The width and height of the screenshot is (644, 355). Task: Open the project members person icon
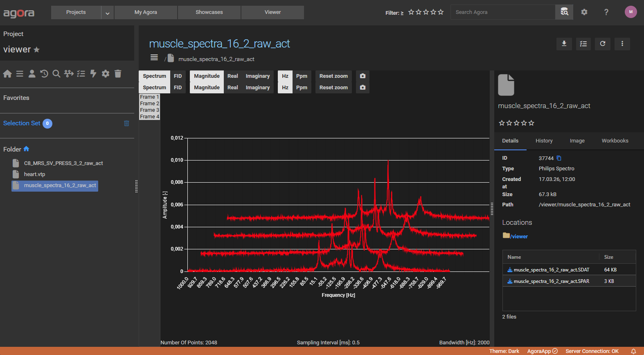coord(32,74)
